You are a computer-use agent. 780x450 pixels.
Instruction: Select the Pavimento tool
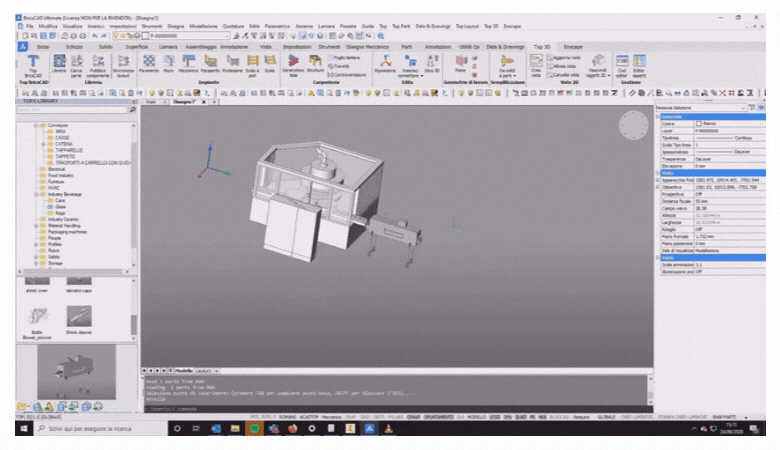tap(149, 63)
